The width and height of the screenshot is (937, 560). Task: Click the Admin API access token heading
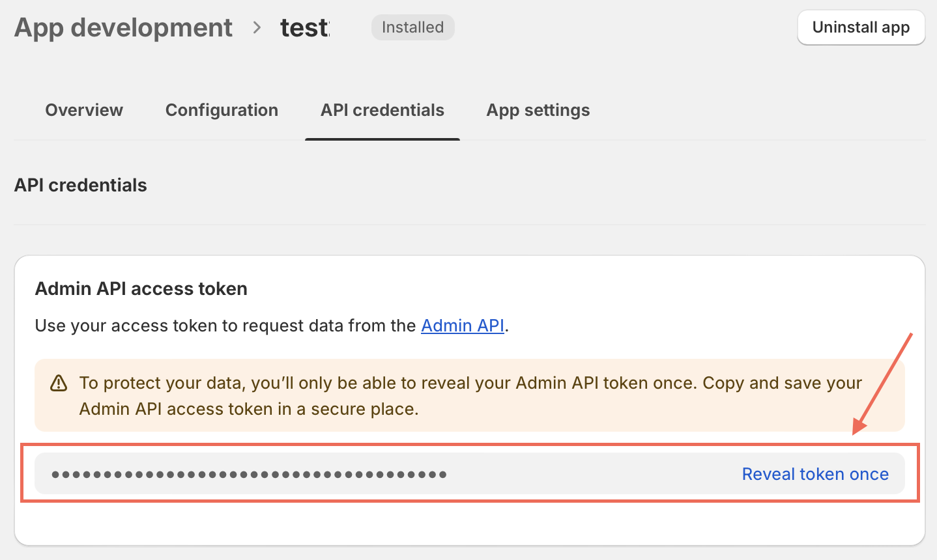(x=141, y=288)
